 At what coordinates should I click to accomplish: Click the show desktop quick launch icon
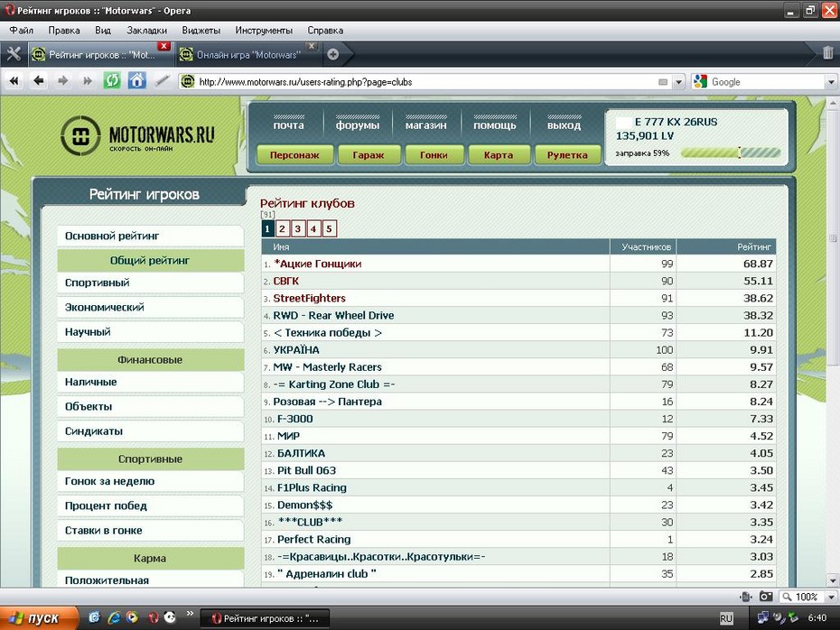(94, 617)
